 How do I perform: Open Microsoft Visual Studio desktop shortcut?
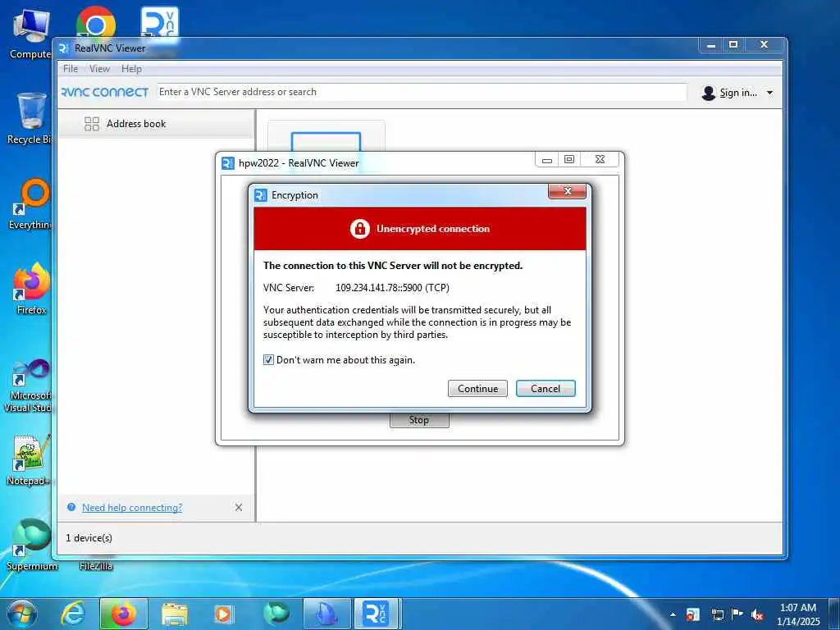click(x=30, y=386)
